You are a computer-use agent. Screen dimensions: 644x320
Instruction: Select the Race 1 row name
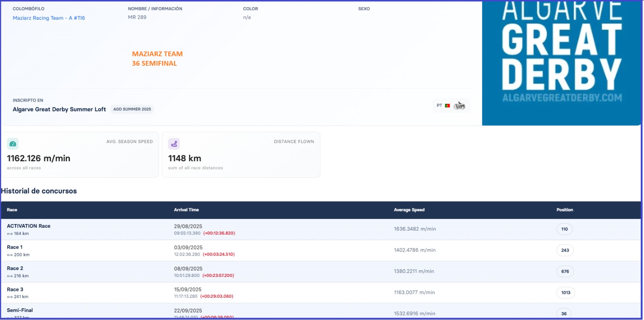coord(15,247)
